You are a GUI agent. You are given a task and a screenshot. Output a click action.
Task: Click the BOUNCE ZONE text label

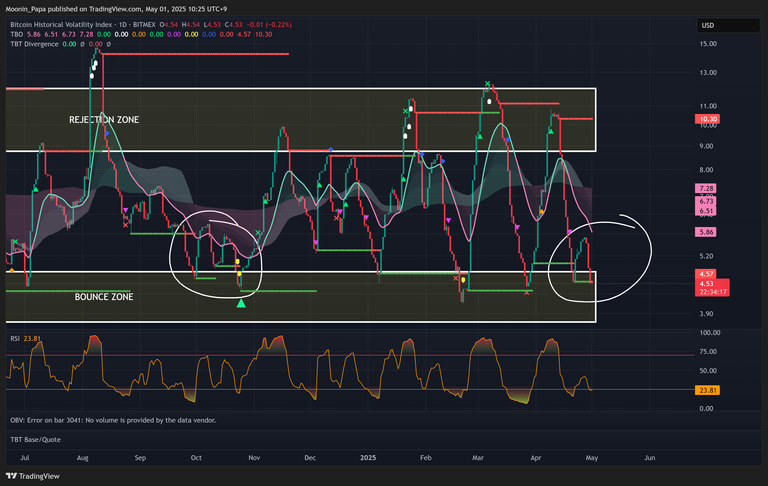point(104,297)
